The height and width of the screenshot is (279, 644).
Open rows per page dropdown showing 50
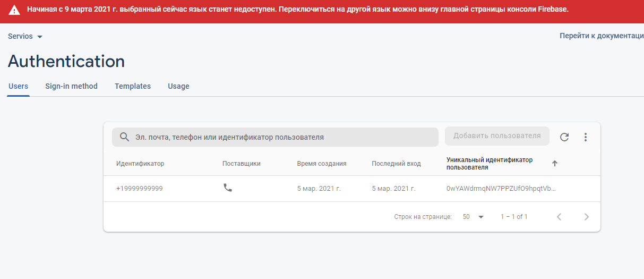[474, 217]
